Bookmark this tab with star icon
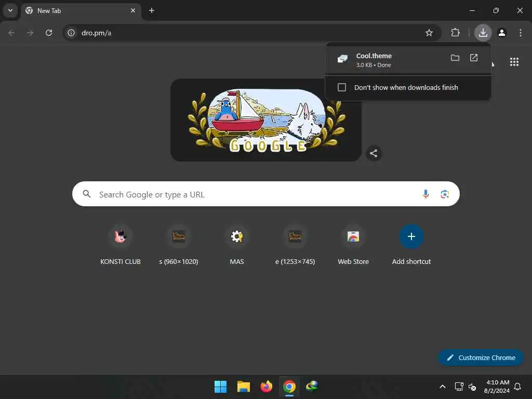The width and height of the screenshot is (532, 399). pyautogui.click(x=429, y=33)
